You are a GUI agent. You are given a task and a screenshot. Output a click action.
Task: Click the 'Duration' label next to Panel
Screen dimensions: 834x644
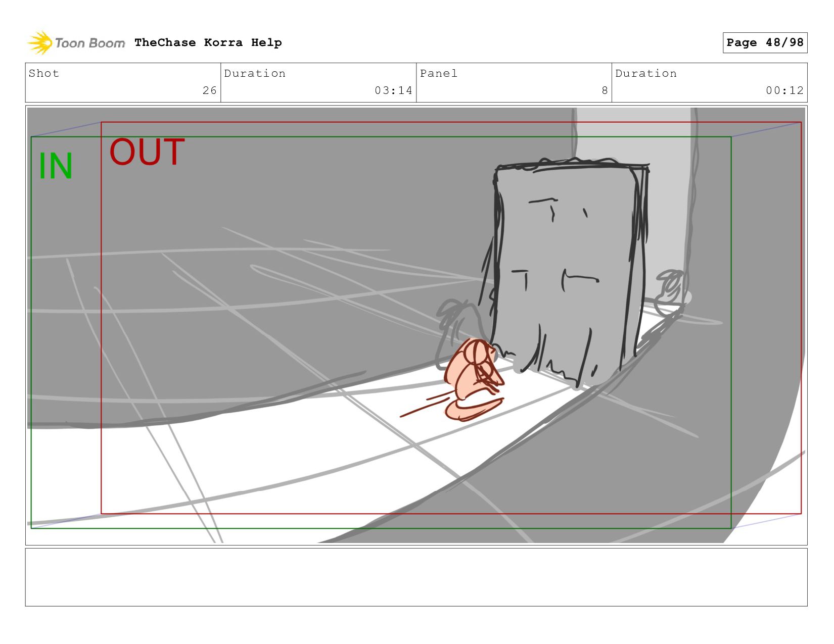(x=646, y=73)
